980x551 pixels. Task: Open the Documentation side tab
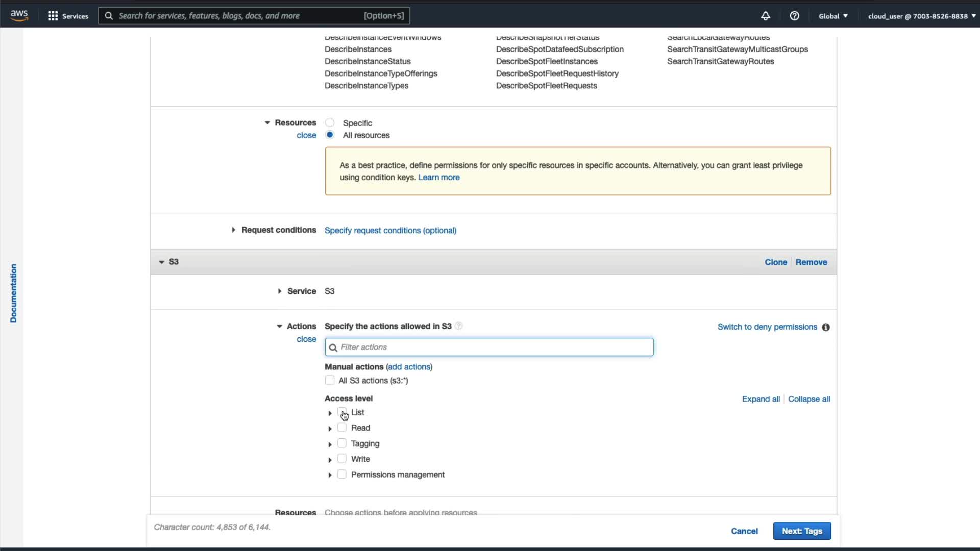(13, 293)
